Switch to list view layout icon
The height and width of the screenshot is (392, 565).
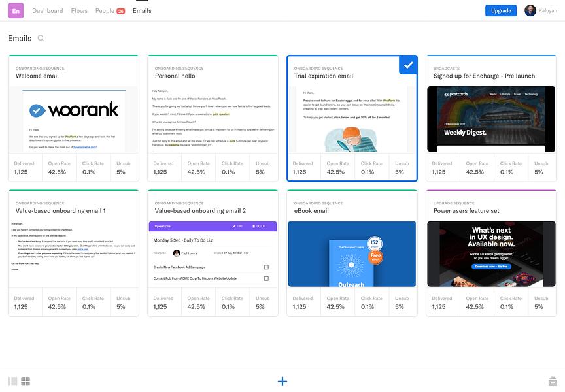[x=12, y=381]
